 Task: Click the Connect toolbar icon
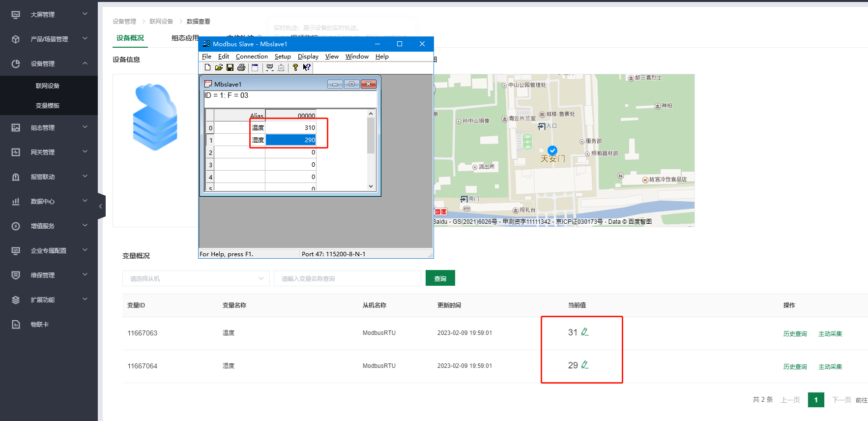[x=270, y=67]
